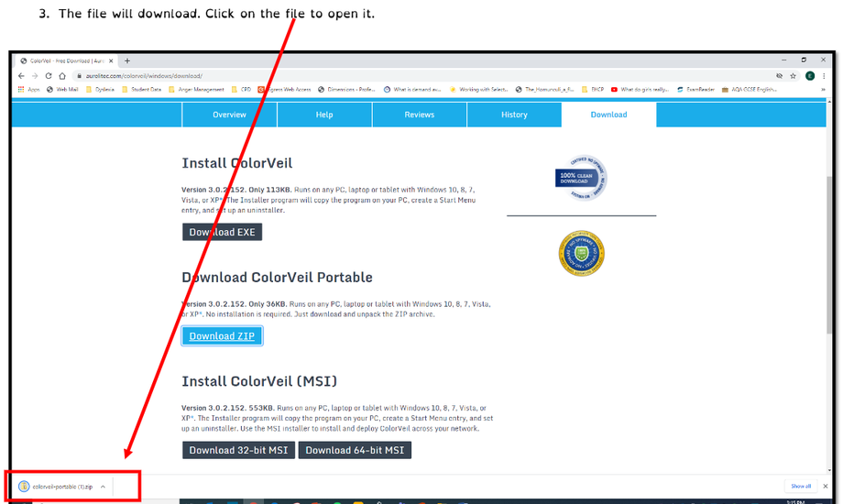Select the ColorVeil Free Download tab

click(x=66, y=60)
